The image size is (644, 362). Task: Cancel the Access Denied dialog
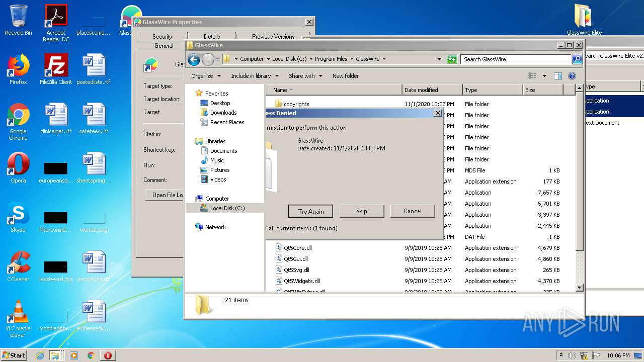413,211
